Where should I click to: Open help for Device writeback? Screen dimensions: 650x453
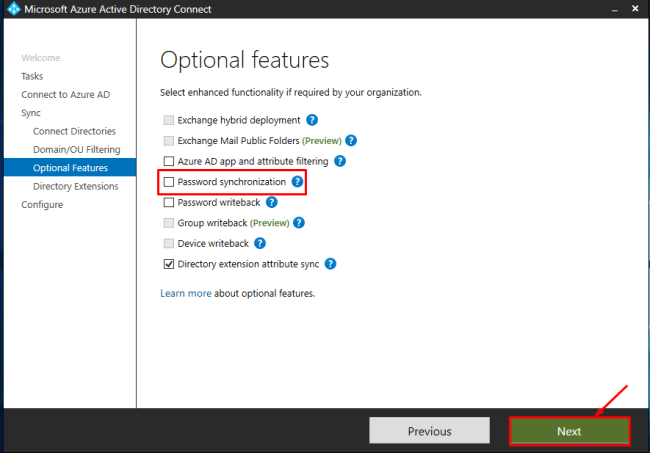pyautogui.click(x=260, y=243)
